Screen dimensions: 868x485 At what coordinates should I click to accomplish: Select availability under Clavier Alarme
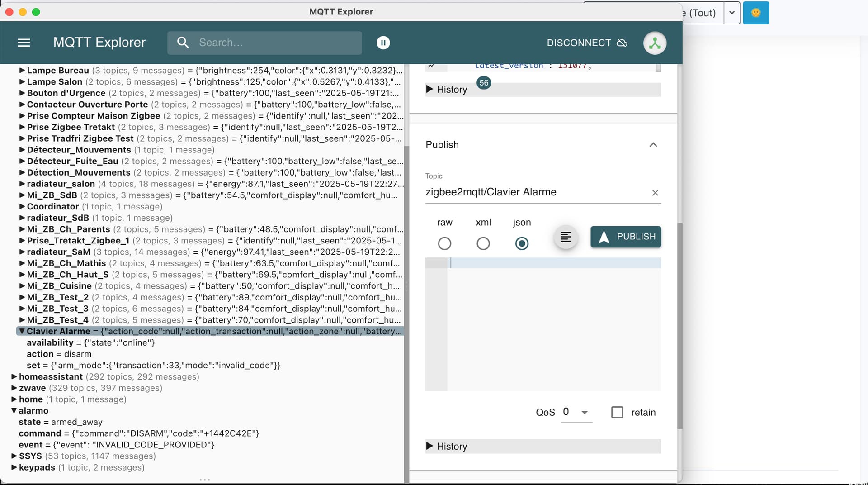[90, 342]
